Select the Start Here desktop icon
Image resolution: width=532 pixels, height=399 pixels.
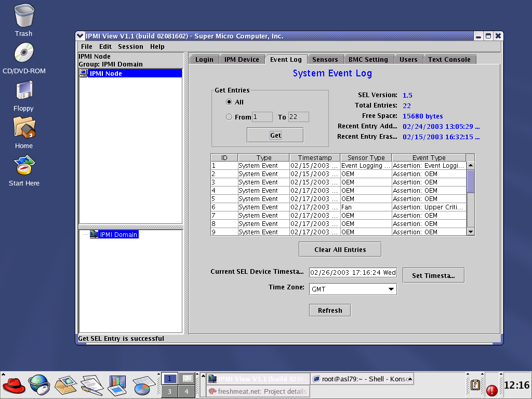click(x=24, y=165)
